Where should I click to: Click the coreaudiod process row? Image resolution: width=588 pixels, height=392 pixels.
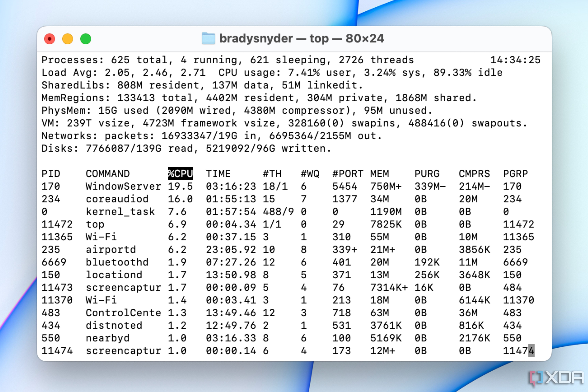(x=117, y=199)
